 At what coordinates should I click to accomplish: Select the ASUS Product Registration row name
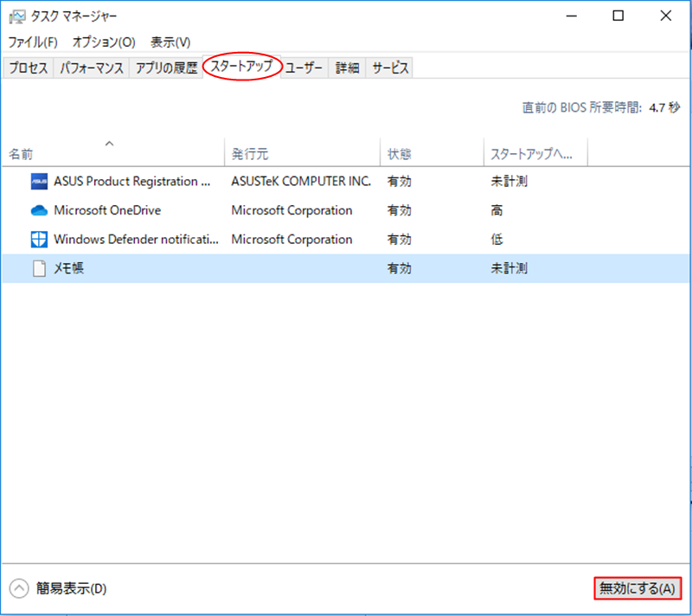pyautogui.click(x=132, y=182)
